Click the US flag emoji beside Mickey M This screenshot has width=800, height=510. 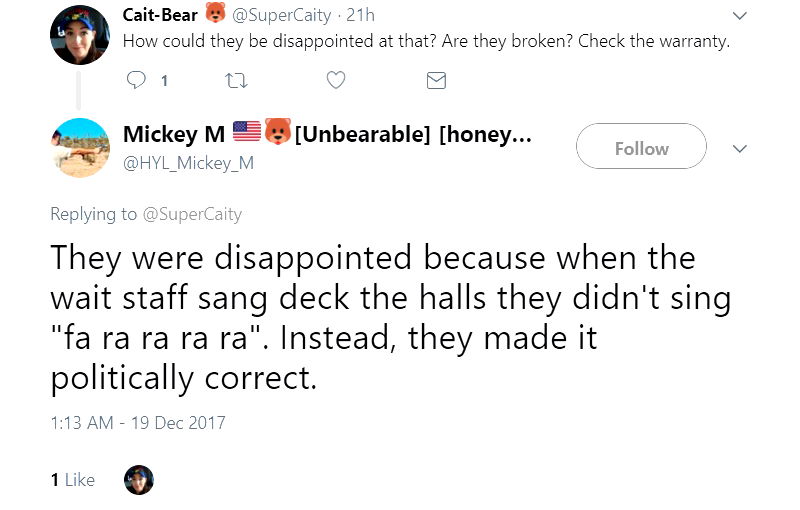pyautogui.click(x=246, y=132)
